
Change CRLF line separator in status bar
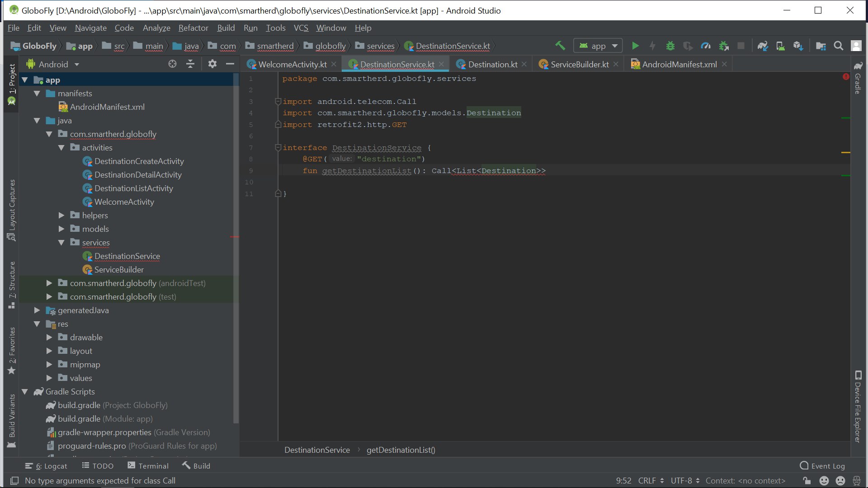(x=651, y=481)
